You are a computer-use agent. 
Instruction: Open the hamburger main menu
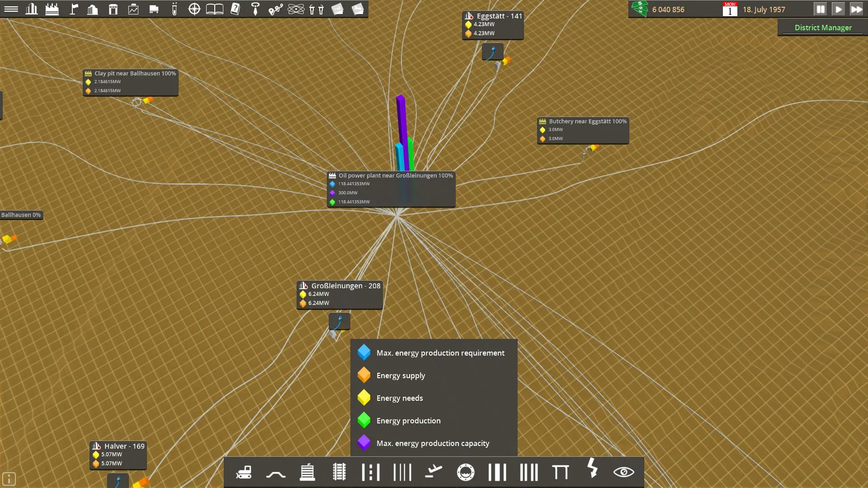tap(11, 9)
